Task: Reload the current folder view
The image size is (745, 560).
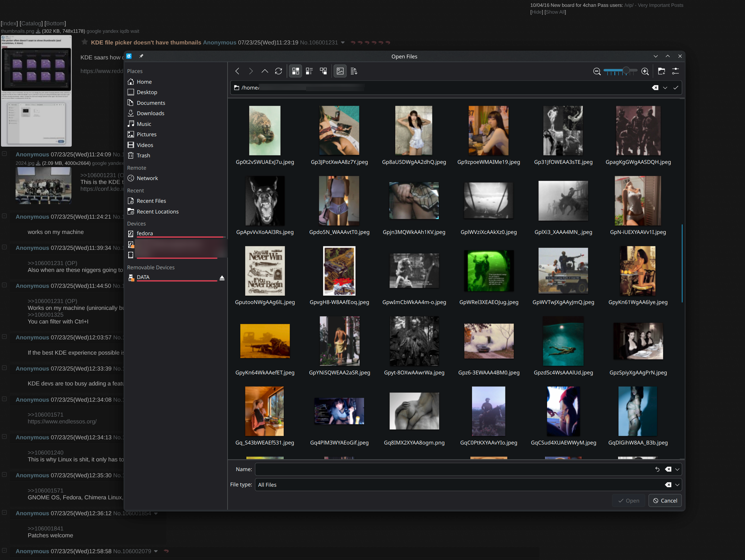Action: [279, 71]
